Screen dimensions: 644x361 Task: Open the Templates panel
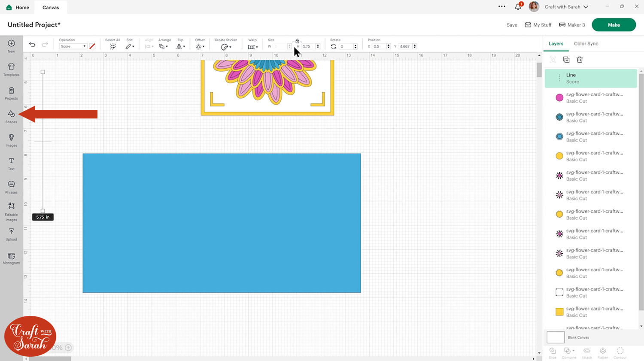(11, 69)
